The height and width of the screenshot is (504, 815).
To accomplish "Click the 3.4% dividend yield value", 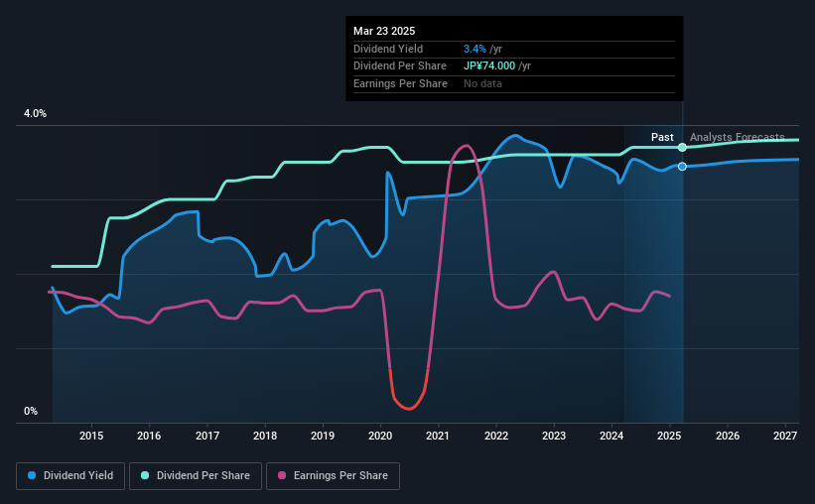I will 475,49.
